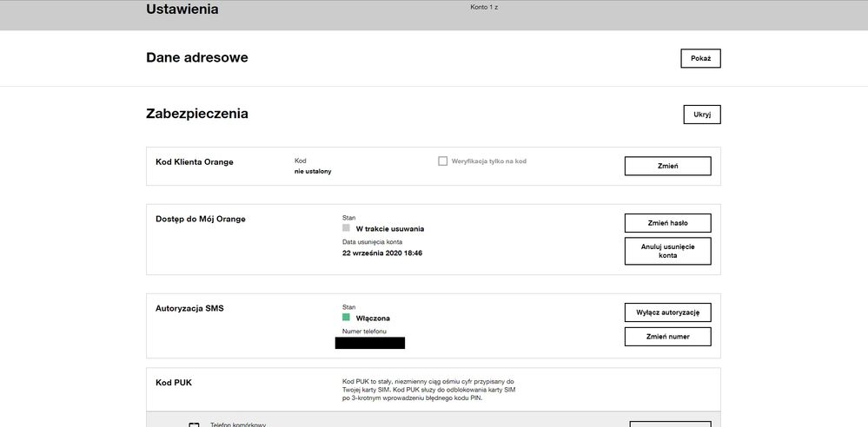Expand Dane adresowe with the Pokaż button
This screenshot has width=868, height=427.
[x=700, y=58]
